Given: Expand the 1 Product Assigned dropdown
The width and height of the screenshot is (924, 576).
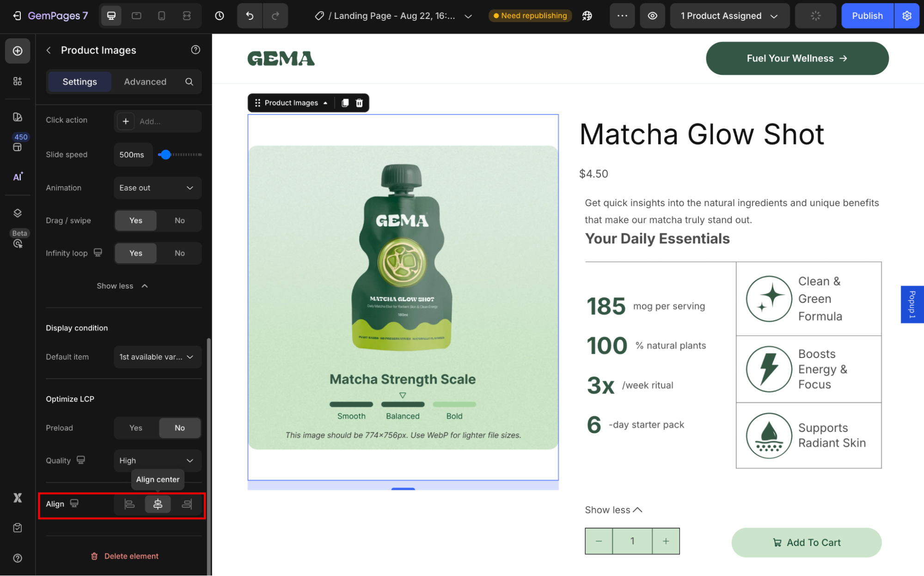Looking at the screenshot, I should point(729,16).
